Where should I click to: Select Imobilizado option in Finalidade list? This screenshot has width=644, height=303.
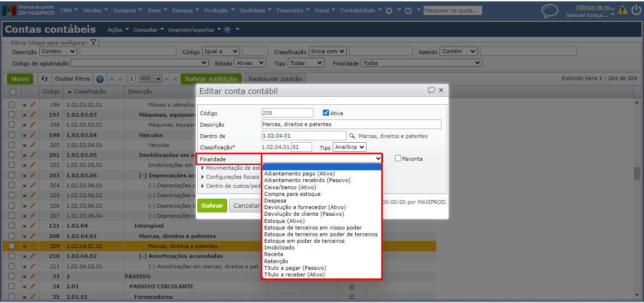click(x=322, y=248)
